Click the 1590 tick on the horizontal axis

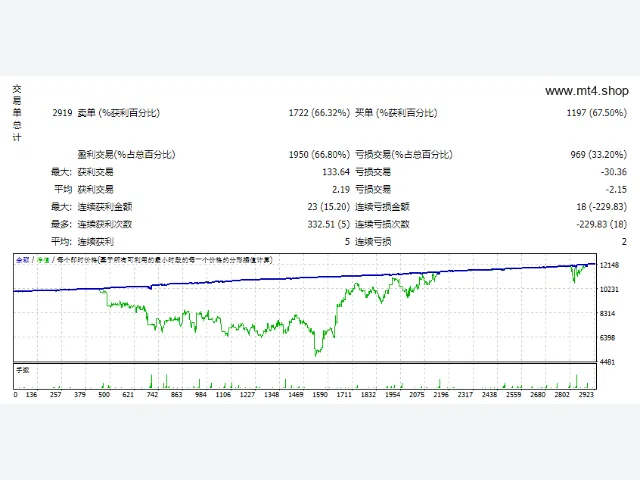click(320, 394)
